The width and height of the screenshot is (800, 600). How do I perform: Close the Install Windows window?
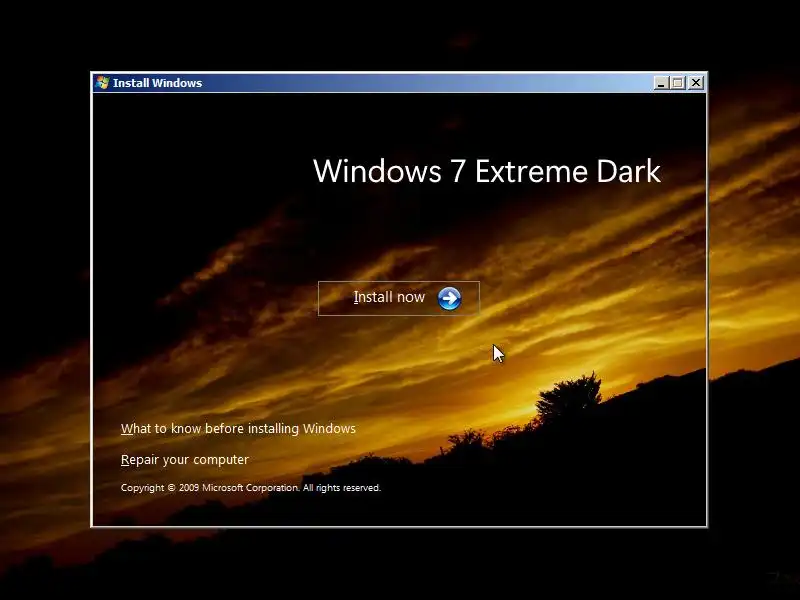tap(696, 83)
